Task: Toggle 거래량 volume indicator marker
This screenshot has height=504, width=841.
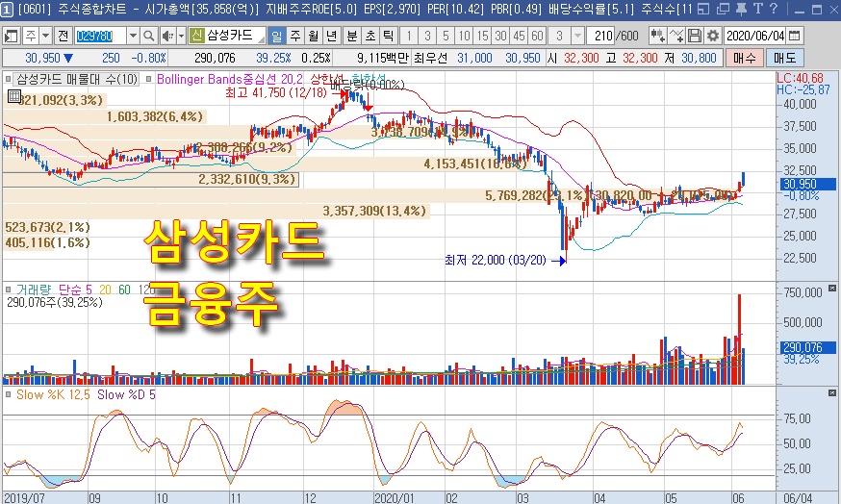Action: (x=8, y=290)
